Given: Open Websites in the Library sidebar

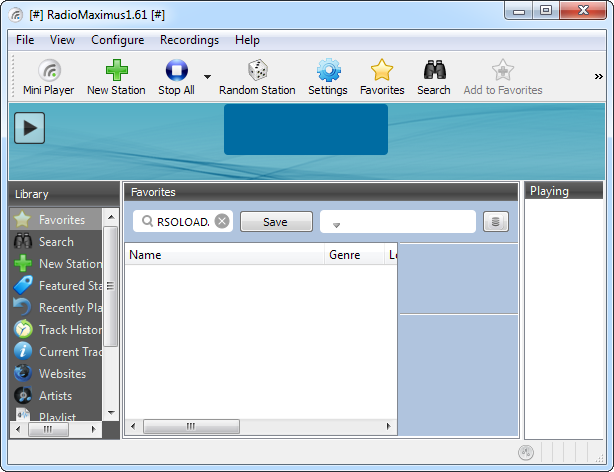Looking at the screenshot, I should click(56, 373).
